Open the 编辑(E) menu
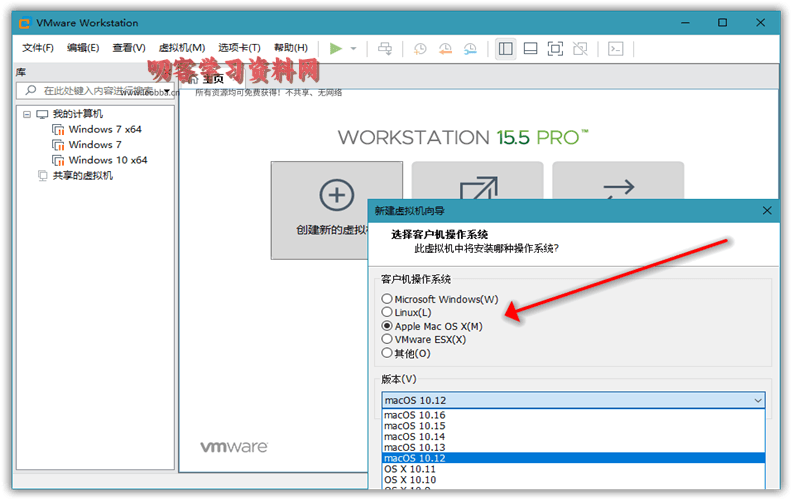The image size is (792, 500). [83, 48]
